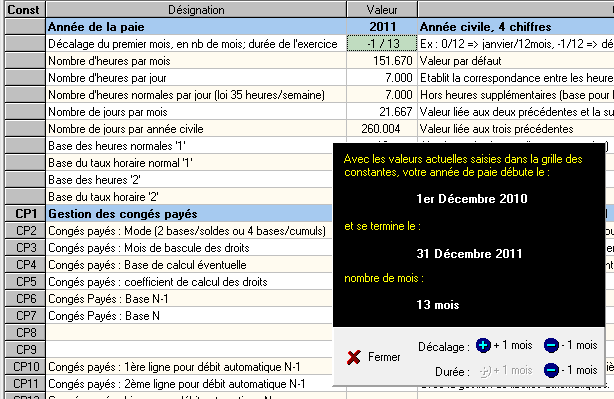Screen dimensions: 614x399
Task: Click the Const column header
Action: (24, 9)
